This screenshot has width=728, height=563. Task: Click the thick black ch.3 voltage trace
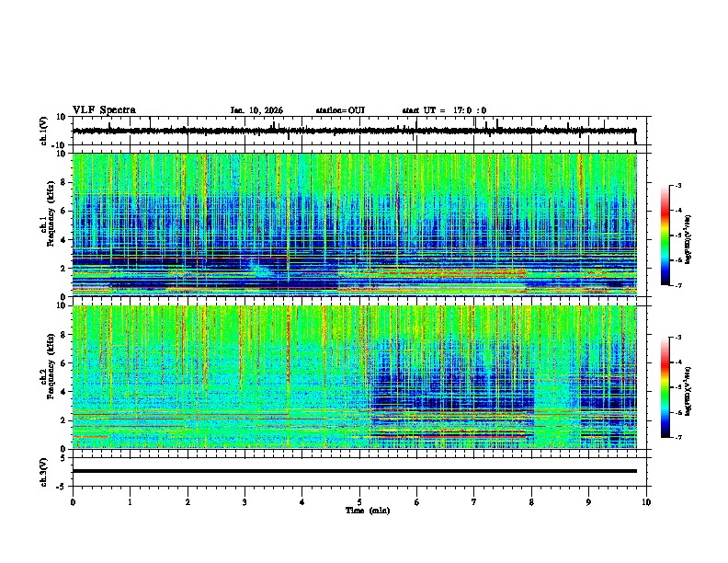click(x=354, y=471)
